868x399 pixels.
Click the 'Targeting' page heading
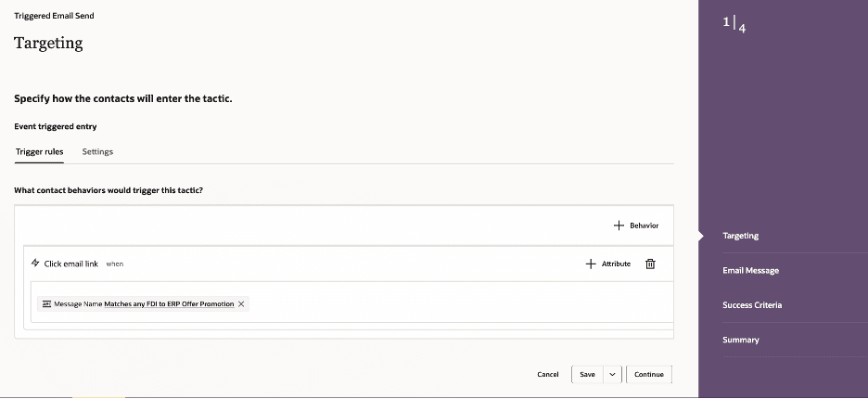(48, 44)
